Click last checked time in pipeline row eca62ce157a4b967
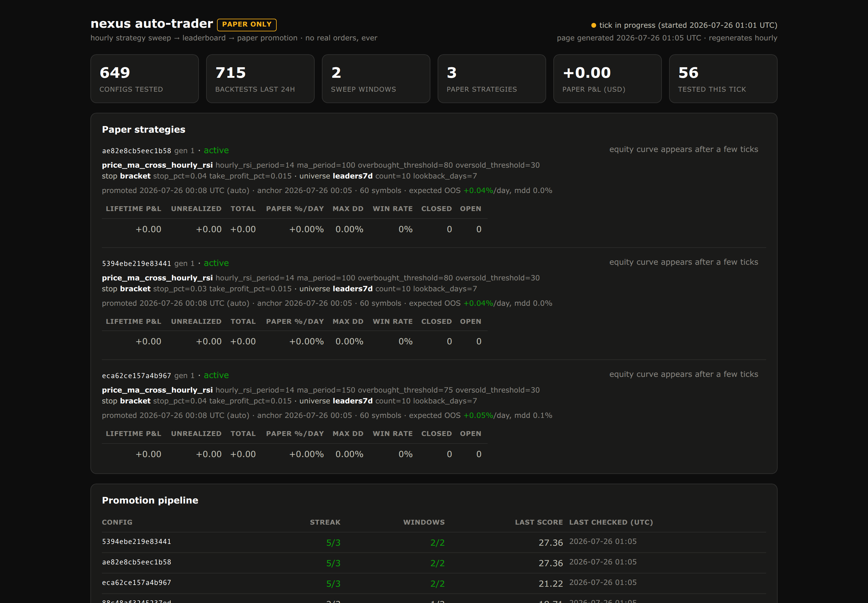 (603, 582)
